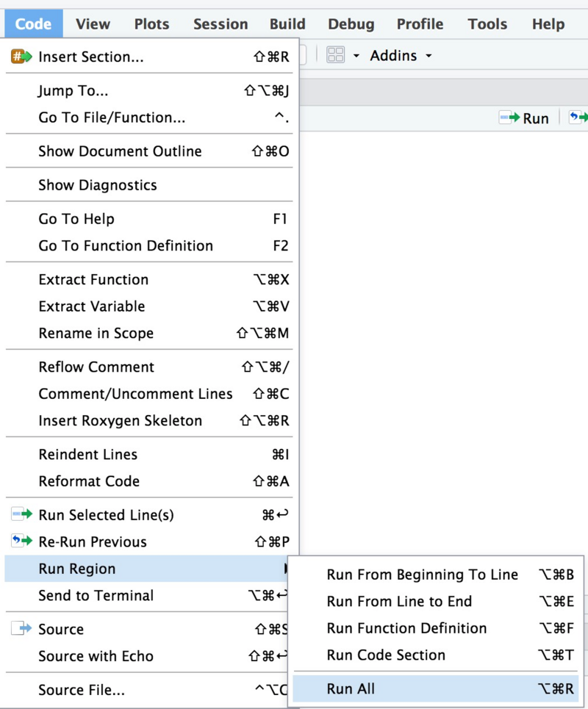Choose Run From Beginning To Line

pos(423,575)
